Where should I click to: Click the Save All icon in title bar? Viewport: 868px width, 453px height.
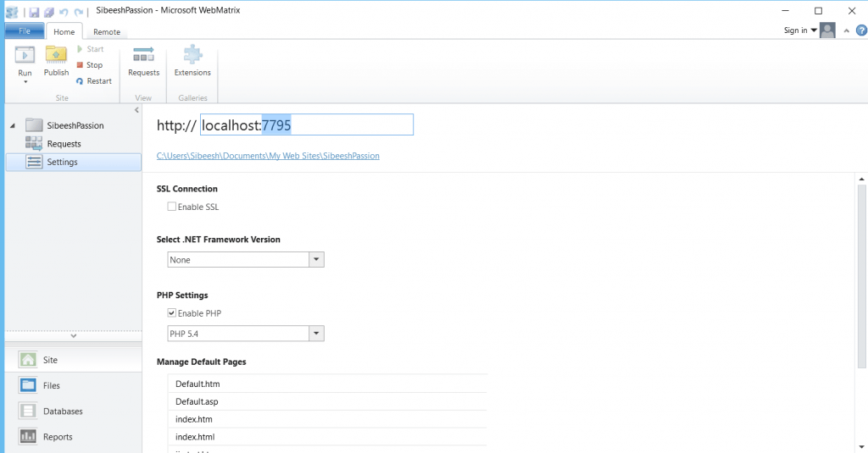tap(49, 12)
